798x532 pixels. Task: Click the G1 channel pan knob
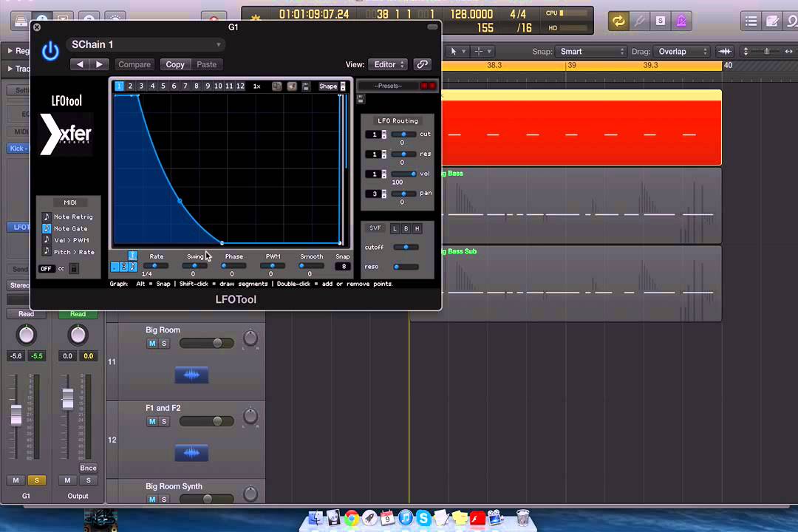click(x=26, y=335)
